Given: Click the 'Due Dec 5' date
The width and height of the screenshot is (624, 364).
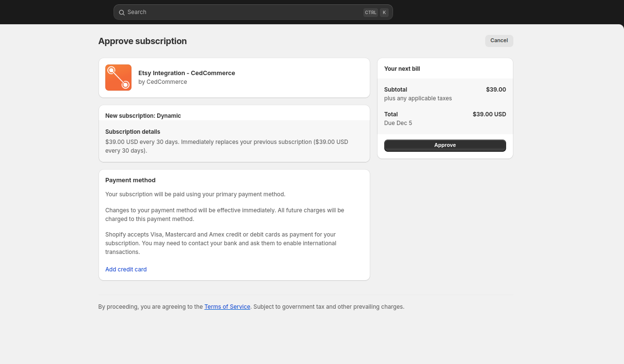Looking at the screenshot, I should tap(398, 123).
